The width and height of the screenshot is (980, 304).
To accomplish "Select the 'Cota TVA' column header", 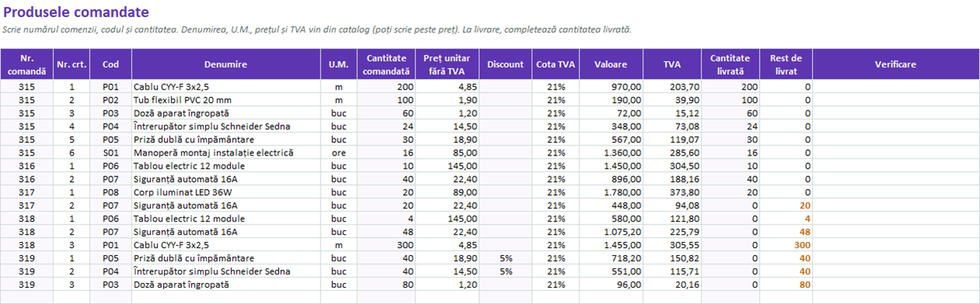I will pyautogui.click(x=555, y=65).
